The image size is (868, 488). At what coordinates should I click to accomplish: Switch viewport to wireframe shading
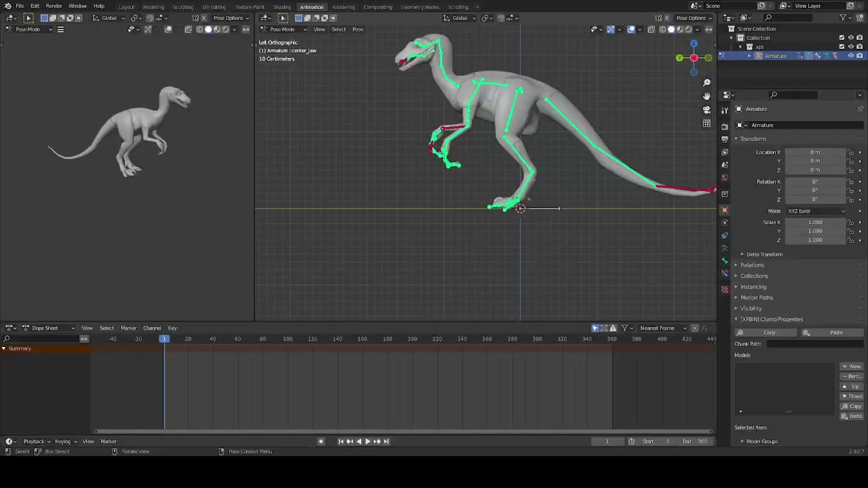point(662,30)
